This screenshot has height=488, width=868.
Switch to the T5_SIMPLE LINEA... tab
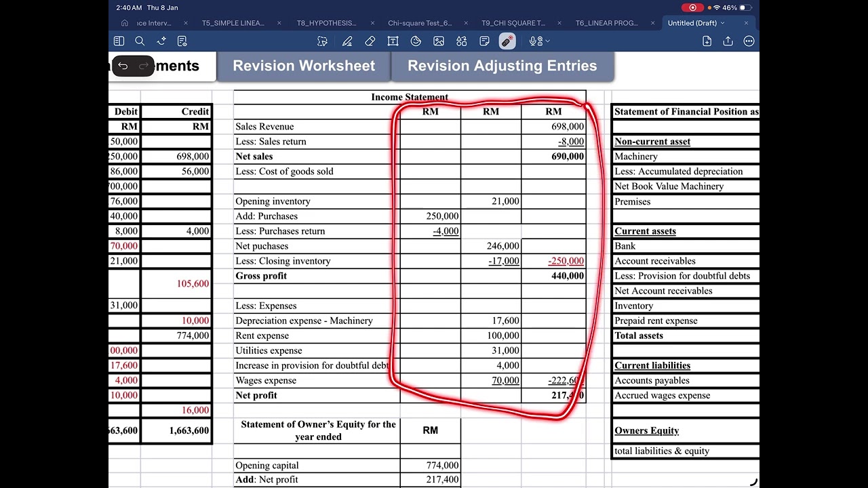(233, 23)
